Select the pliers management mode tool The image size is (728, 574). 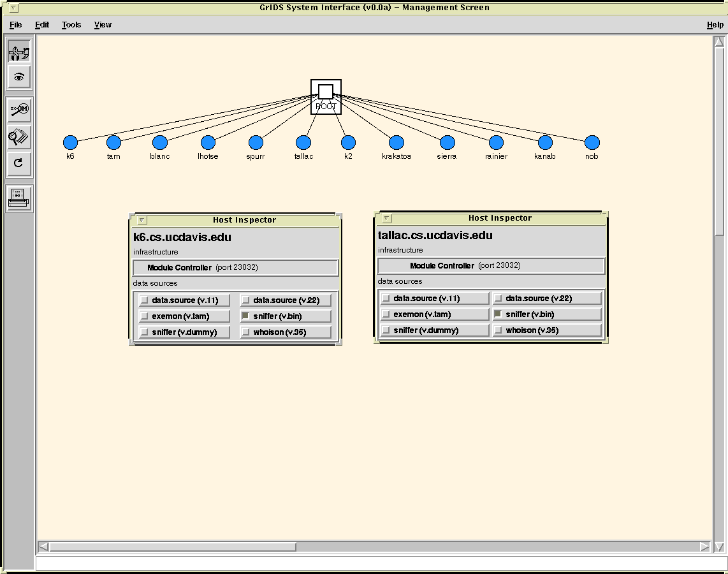click(x=19, y=51)
